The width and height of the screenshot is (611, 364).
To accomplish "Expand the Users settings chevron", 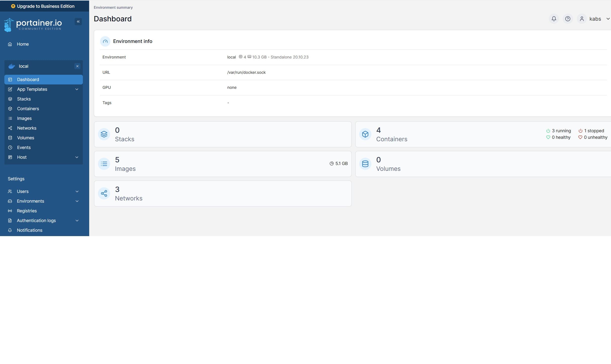I will click(77, 191).
